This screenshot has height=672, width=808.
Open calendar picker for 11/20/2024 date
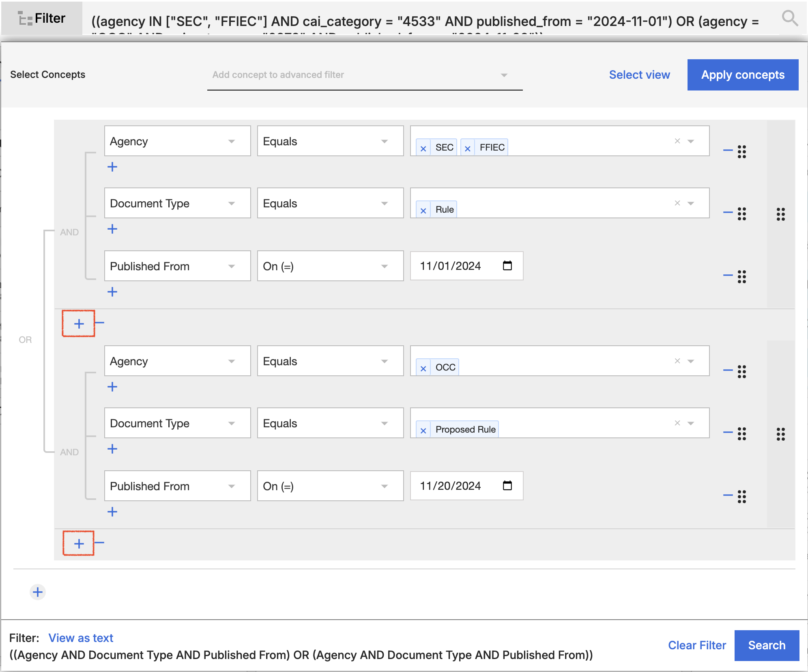(507, 486)
